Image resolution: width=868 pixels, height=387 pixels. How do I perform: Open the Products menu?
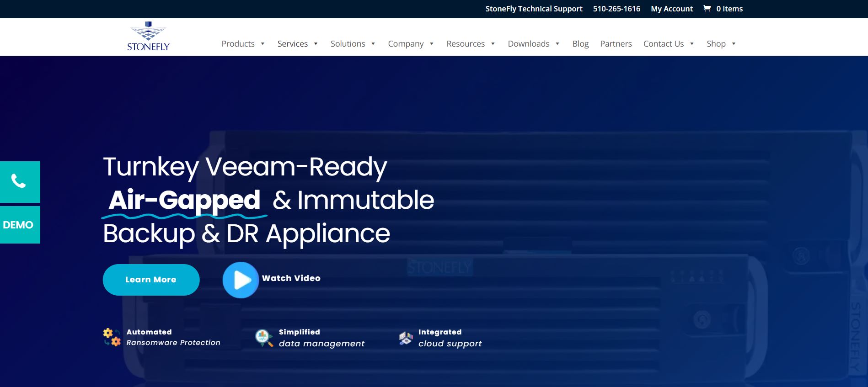(x=238, y=44)
